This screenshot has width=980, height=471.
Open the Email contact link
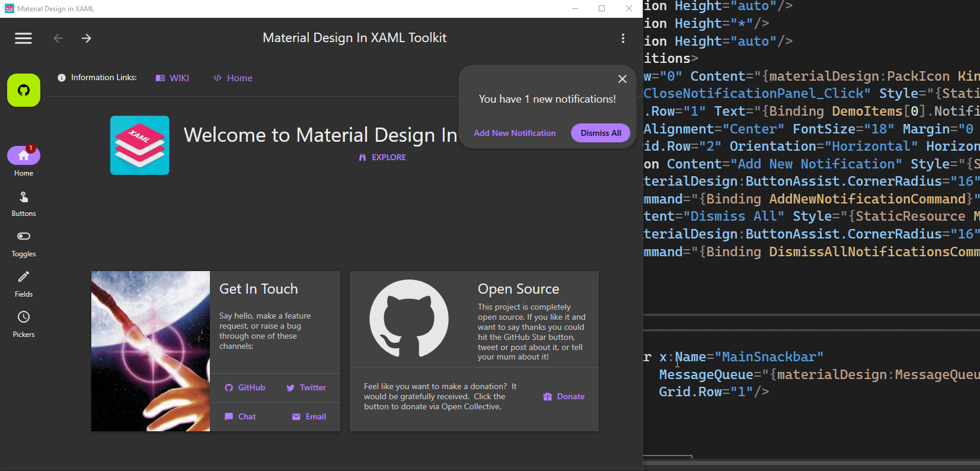pos(309,416)
